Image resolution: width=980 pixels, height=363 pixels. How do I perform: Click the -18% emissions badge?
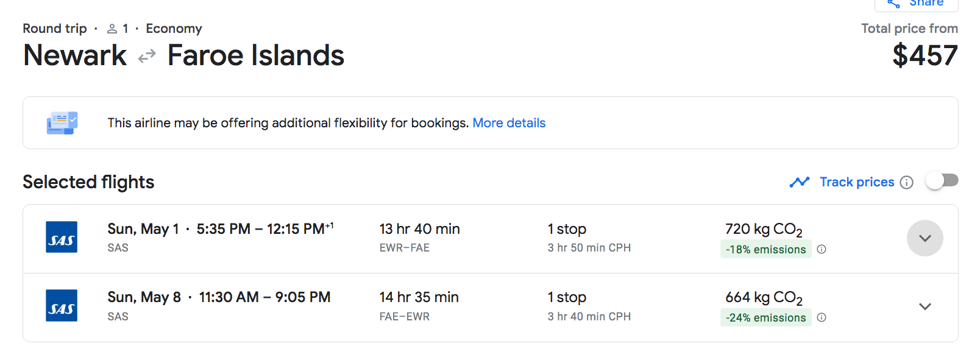765,249
